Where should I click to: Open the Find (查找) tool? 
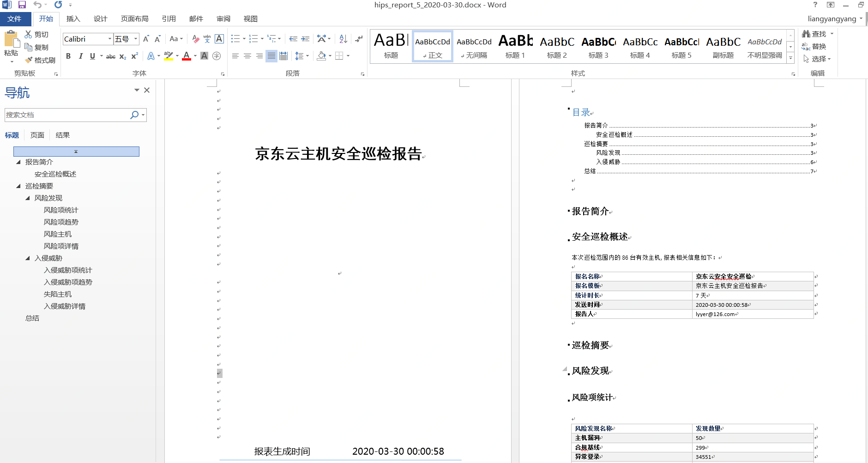pyautogui.click(x=817, y=33)
